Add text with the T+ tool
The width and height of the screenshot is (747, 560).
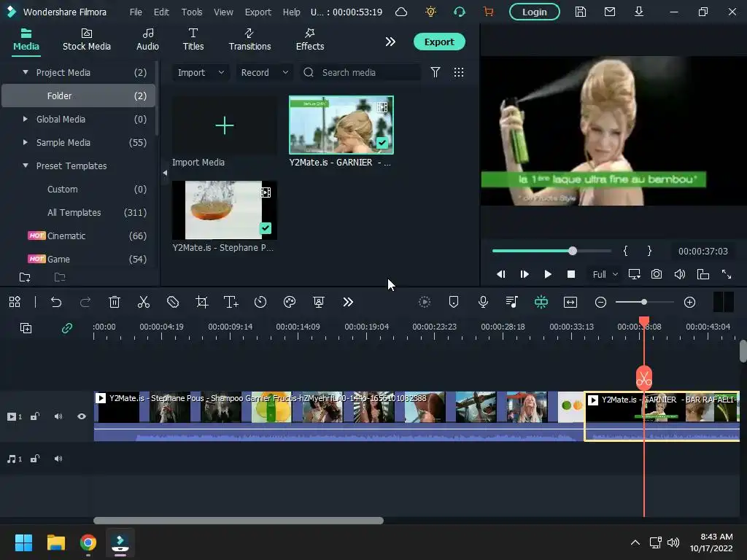[x=231, y=302]
